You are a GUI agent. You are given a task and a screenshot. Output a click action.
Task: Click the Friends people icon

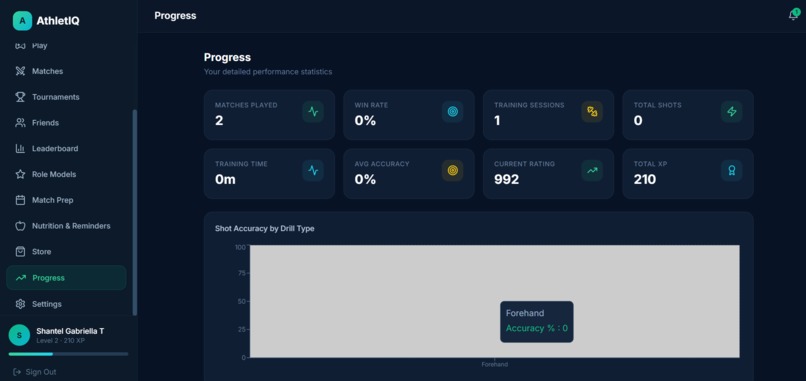20,122
